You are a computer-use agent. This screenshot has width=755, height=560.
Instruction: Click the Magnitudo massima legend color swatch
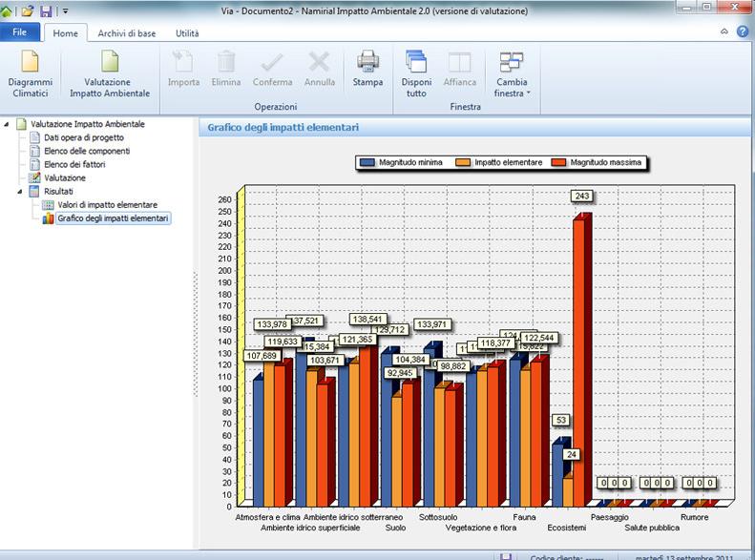[559, 163]
